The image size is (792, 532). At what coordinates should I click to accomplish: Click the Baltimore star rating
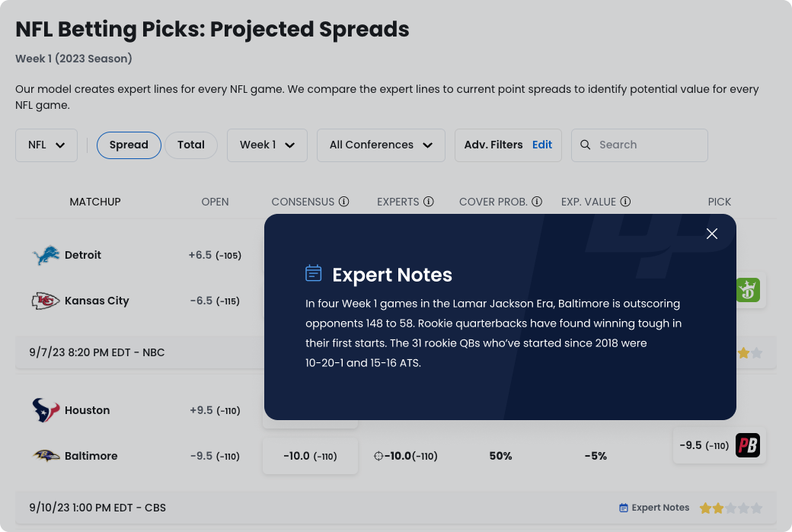click(731, 508)
